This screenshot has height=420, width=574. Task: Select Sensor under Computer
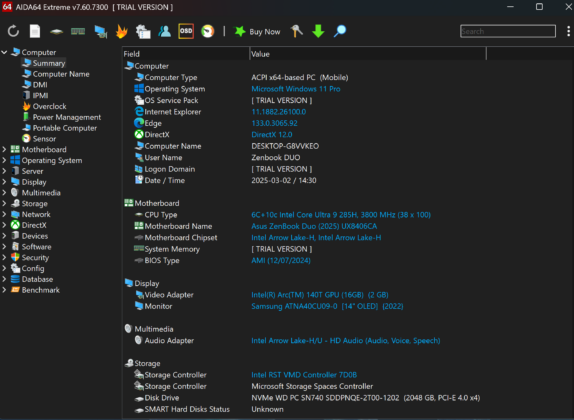tap(44, 139)
